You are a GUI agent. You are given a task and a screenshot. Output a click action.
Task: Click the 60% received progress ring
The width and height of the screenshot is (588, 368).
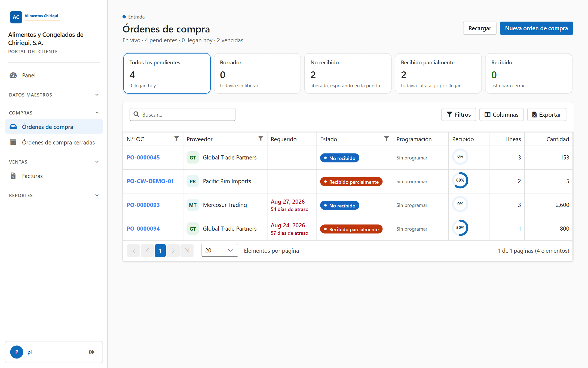tap(460, 180)
